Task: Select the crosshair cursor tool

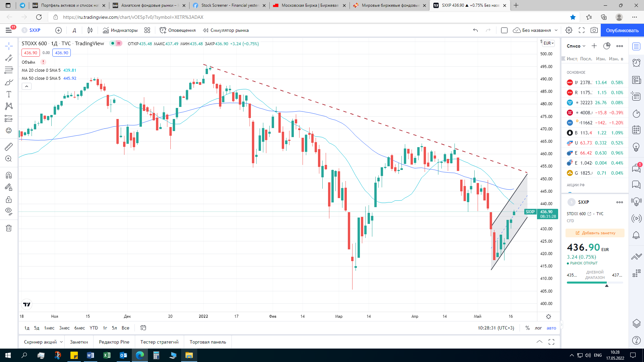Action: (9, 46)
